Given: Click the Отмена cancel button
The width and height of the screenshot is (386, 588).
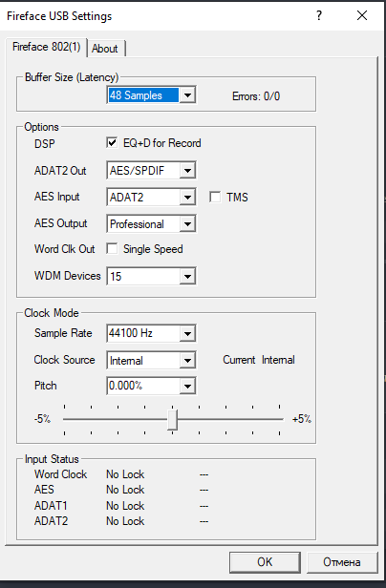Looking at the screenshot, I should pos(342,562).
